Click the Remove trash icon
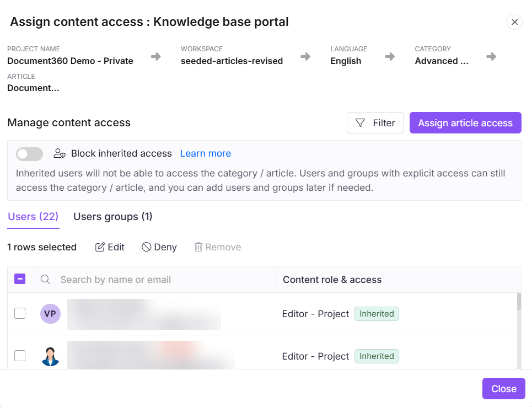 pyautogui.click(x=198, y=247)
